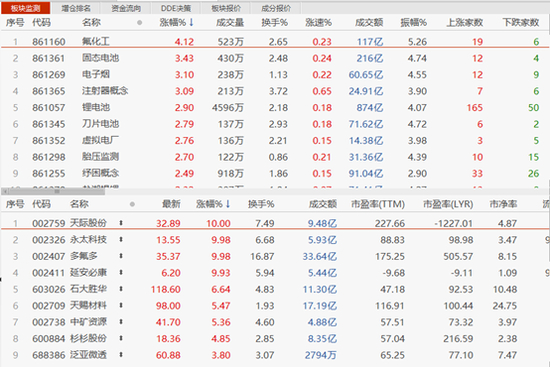Switch to the 资金流向 tab
The image size is (550, 367).
point(126,8)
